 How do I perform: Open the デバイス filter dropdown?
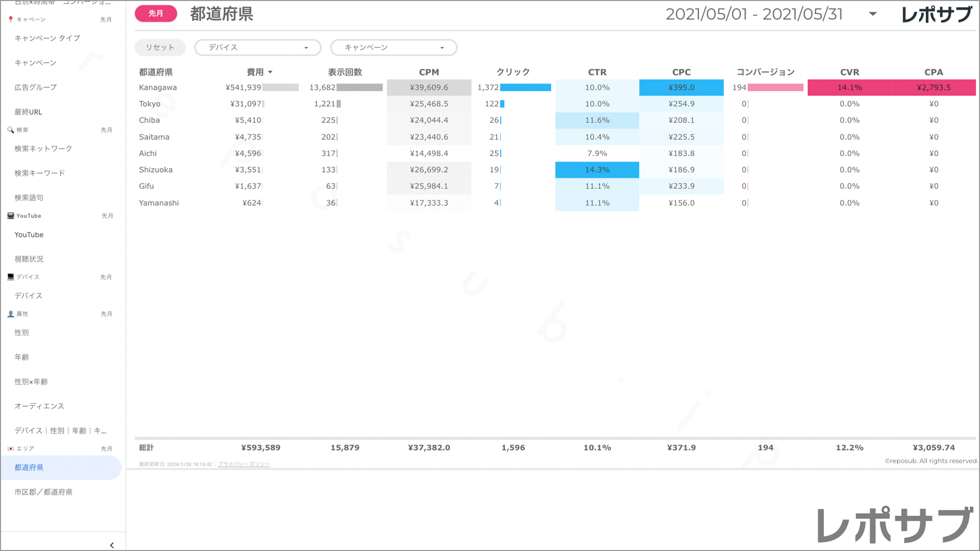click(x=257, y=47)
